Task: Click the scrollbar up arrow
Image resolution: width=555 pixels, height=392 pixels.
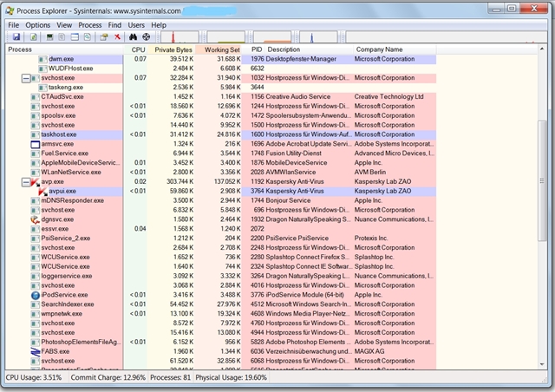Action: [542, 49]
